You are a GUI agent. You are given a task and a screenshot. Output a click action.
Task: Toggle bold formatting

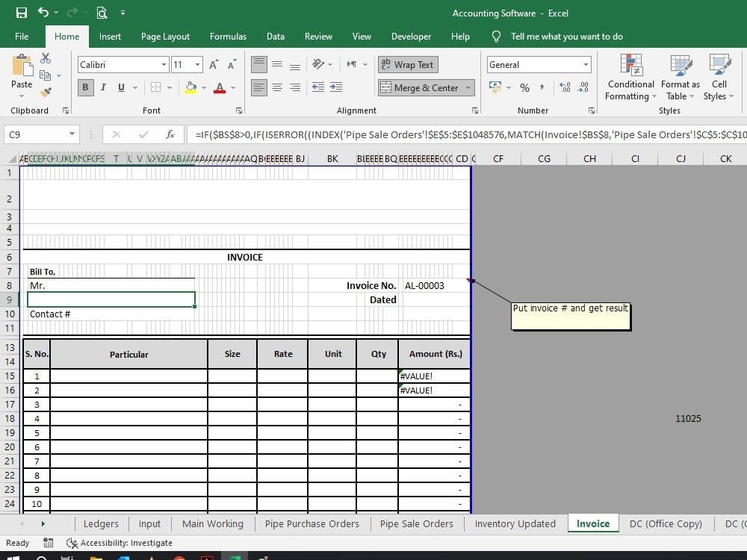pos(85,87)
